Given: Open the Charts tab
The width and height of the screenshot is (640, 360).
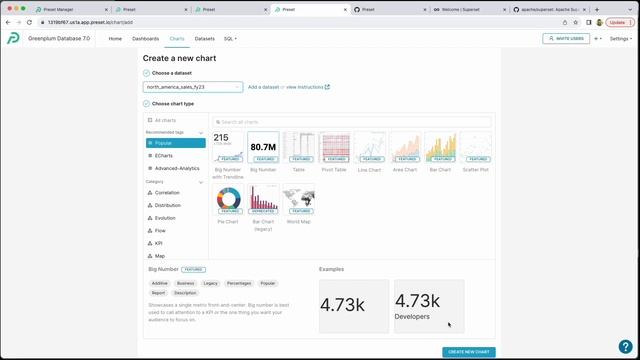Looking at the screenshot, I should pos(177,39).
